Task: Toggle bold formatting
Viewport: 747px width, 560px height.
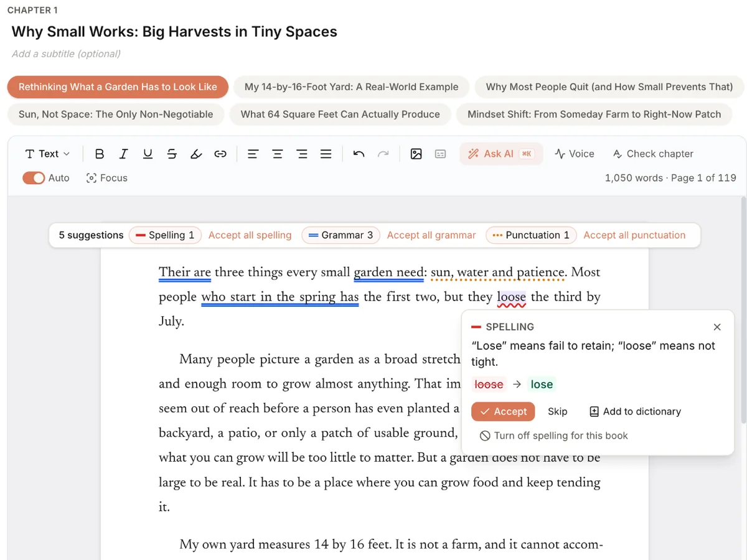Action: (99, 154)
